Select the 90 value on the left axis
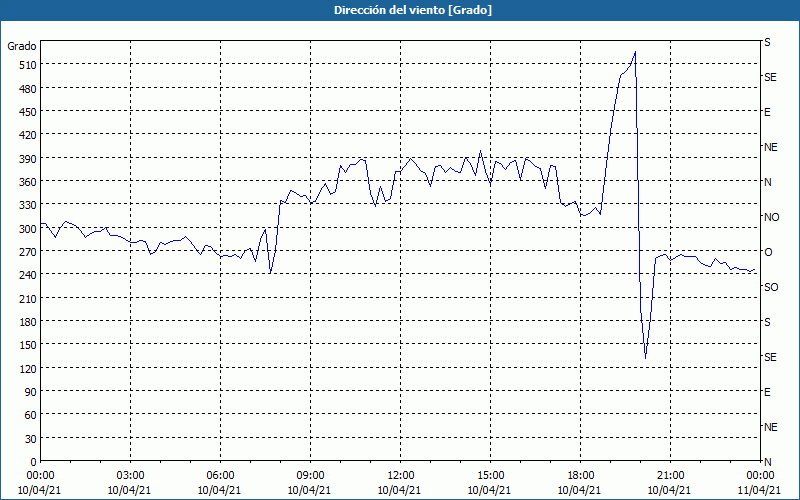Viewport: 800px width, 500px height. pos(31,392)
